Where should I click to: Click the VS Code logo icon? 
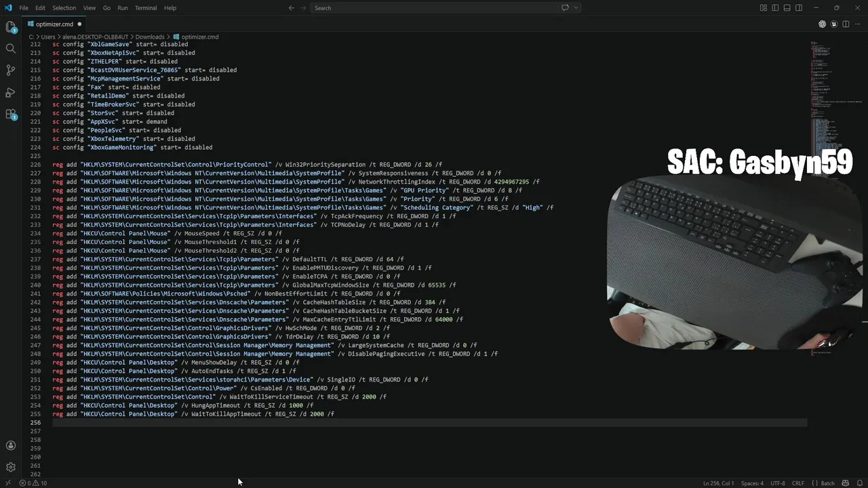click(8, 7)
